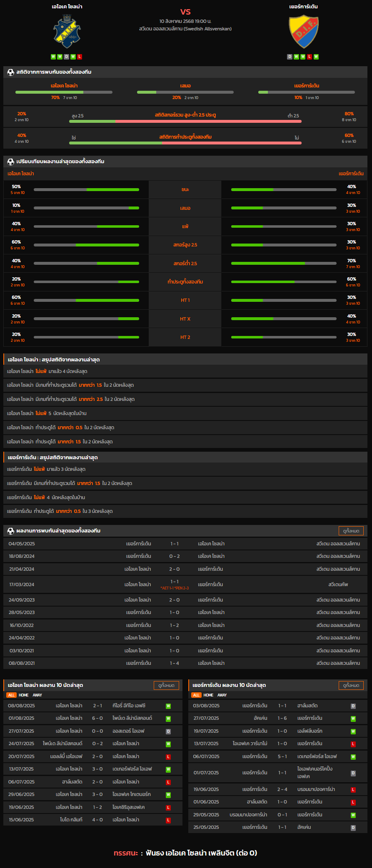Click the ทำประตูทั้งสองทีม comparison row label

tap(185, 282)
